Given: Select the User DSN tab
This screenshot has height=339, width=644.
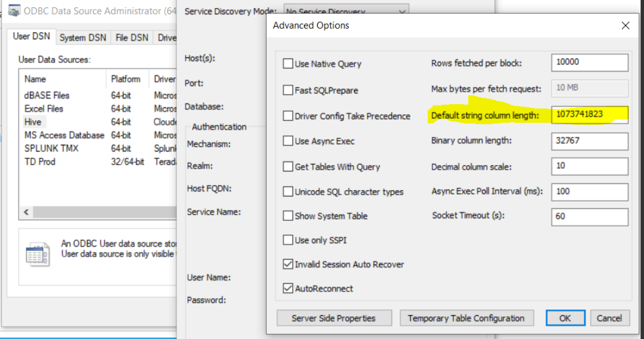Looking at the screenshot, I should [x=32, y=37].
